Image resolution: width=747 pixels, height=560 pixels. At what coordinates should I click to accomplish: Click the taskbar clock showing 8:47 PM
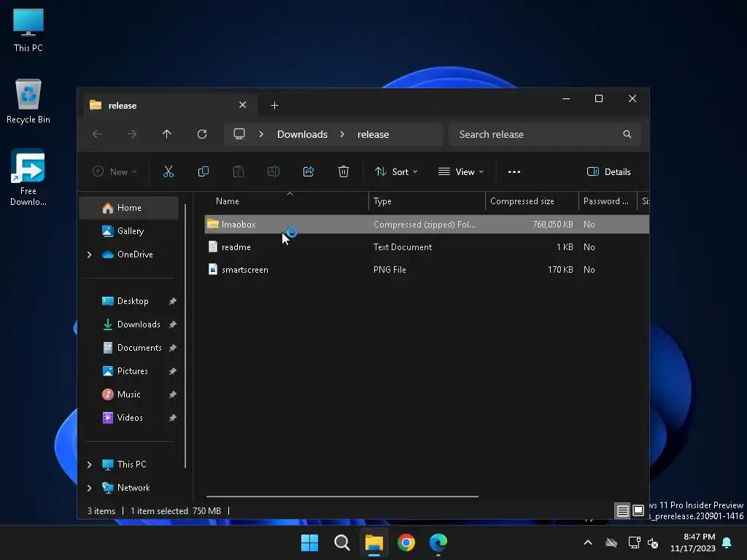(x=693, y=542)
